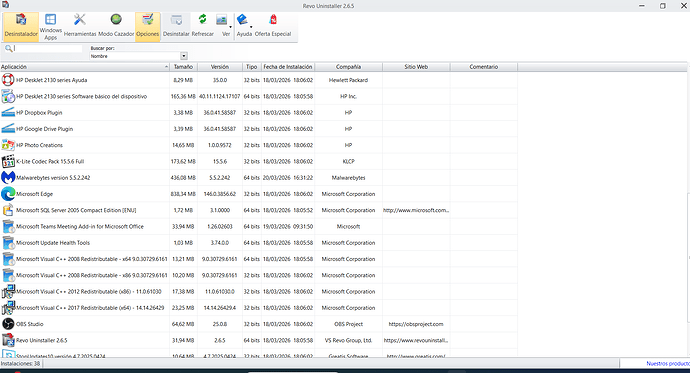690x373 pixels.
Task: Select Visual C++ 2012 Redistributable icon
Action: tap(8, 292)
